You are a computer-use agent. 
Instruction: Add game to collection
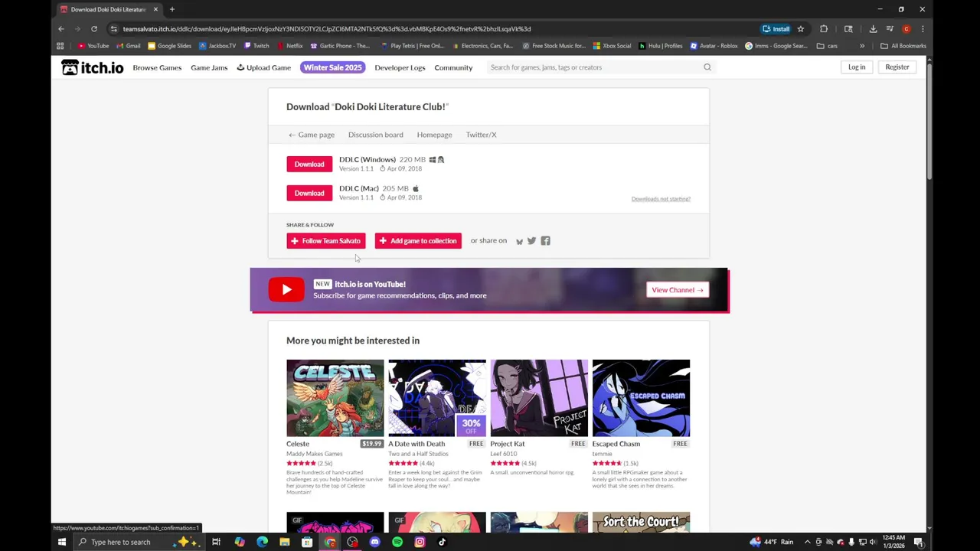click(418, 241)
